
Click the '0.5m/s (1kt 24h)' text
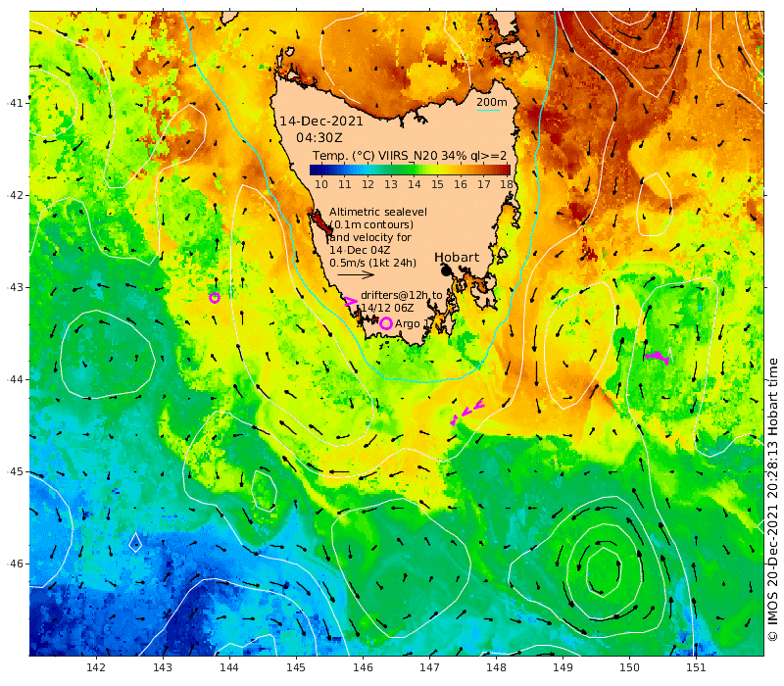pyautogui.click(x=372, y=263)
